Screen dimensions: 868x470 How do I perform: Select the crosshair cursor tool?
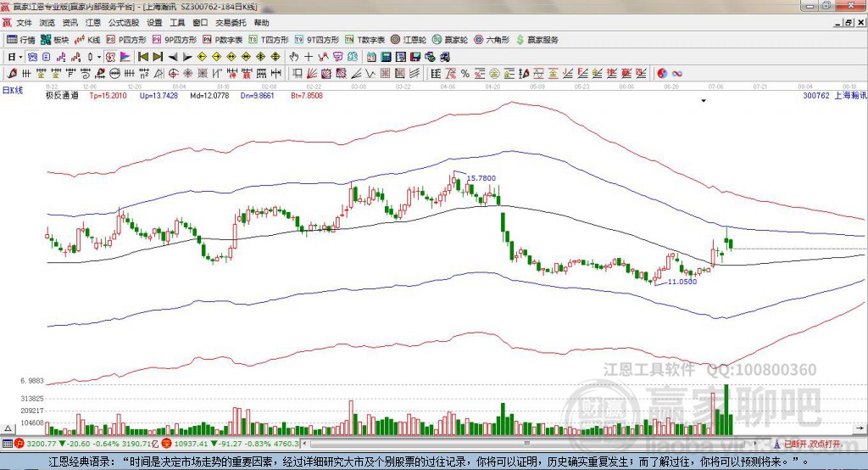pos(309,57)
